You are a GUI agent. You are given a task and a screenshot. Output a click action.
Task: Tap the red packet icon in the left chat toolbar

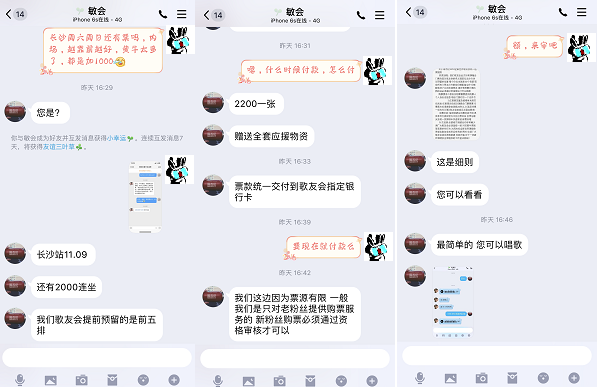(112, 380)
